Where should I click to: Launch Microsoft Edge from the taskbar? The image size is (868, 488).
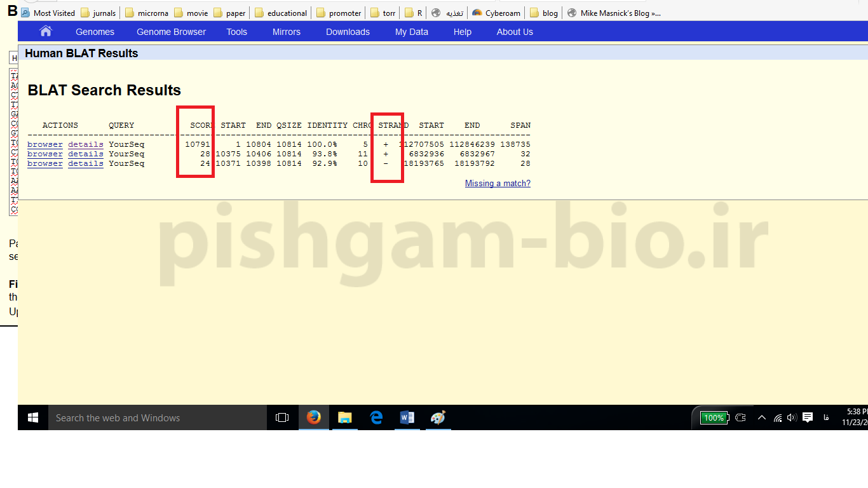pyautogui.click(x=376, y=417)
